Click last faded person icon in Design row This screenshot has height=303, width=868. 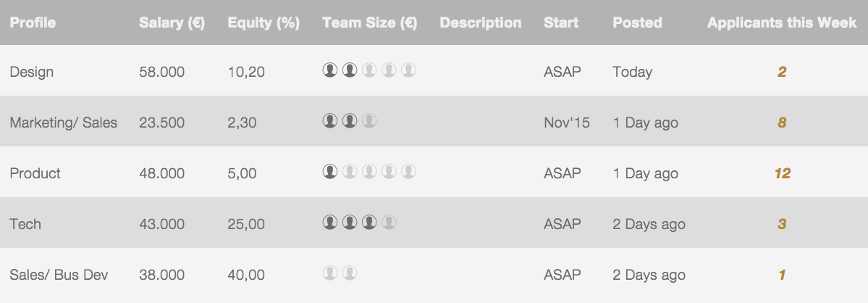tap(408, 70)
